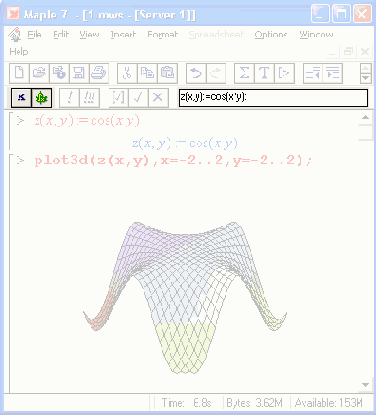Select the 3D surface plot of cos(xy)
This screenshot has height=415, width=376.
[185, 298]
